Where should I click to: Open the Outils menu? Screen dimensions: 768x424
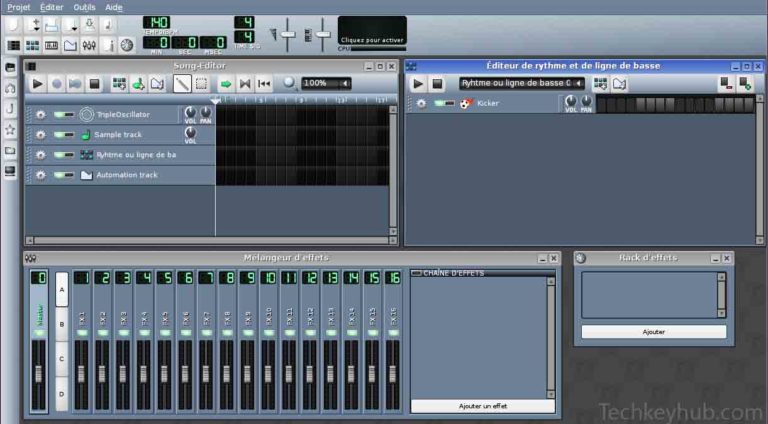[84, 7]
